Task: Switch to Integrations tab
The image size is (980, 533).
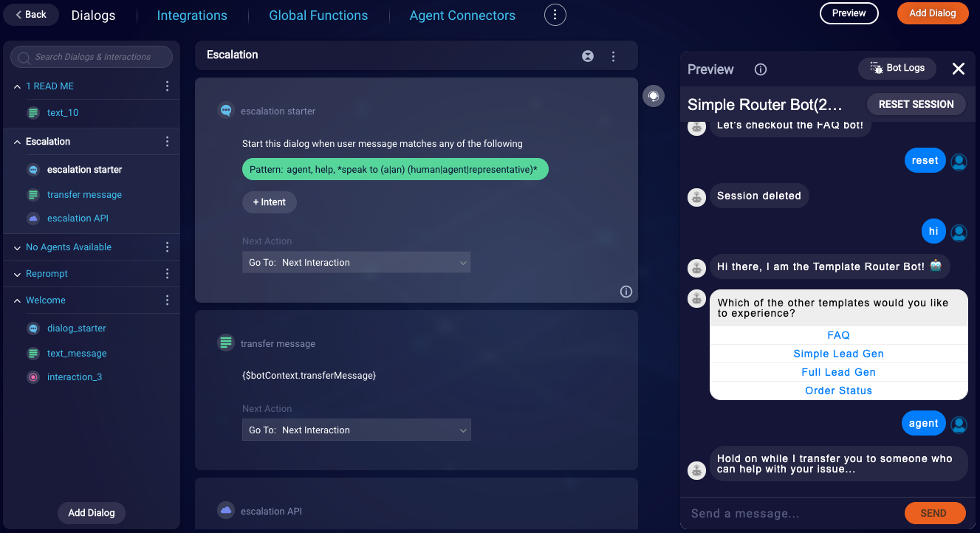Action: tap(192, 15)
